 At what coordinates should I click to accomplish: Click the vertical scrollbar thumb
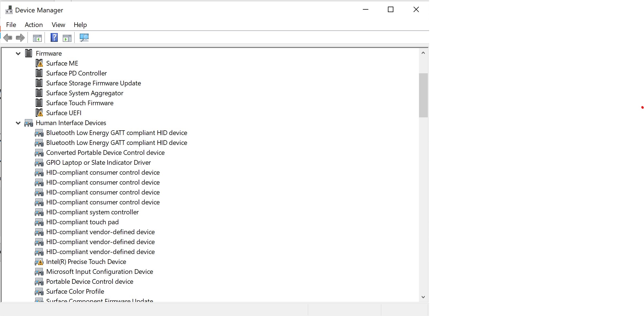pos(423,95)
